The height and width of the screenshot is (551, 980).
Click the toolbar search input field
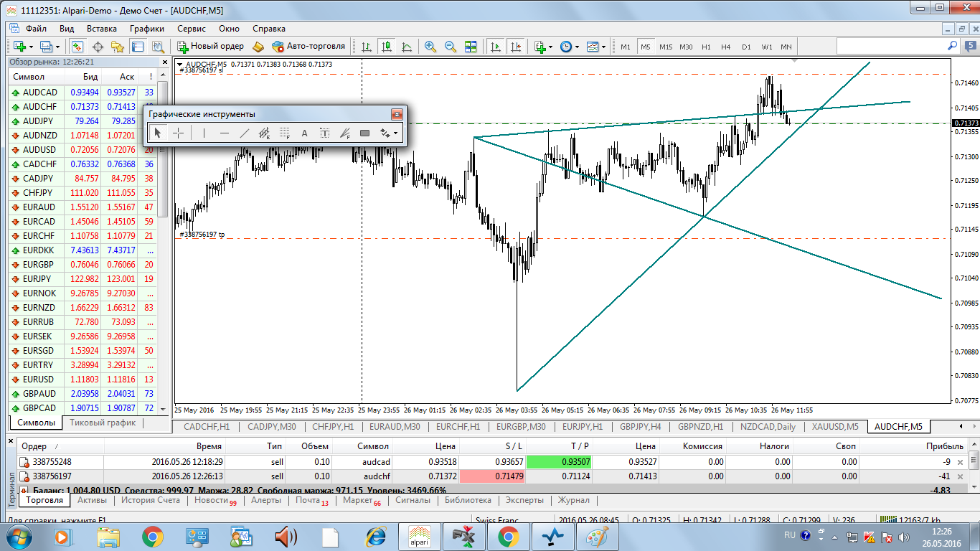(x=897, y=46)
